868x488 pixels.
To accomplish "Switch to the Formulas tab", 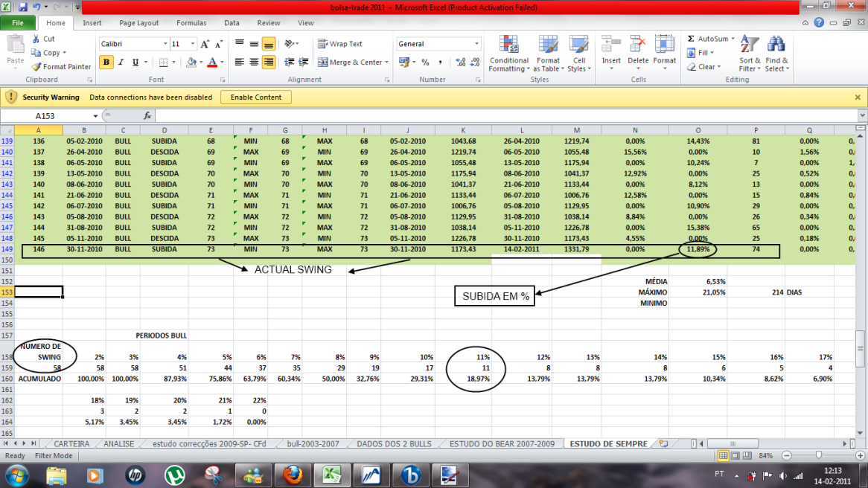I will pyautogui.click(x=191, y=22).
